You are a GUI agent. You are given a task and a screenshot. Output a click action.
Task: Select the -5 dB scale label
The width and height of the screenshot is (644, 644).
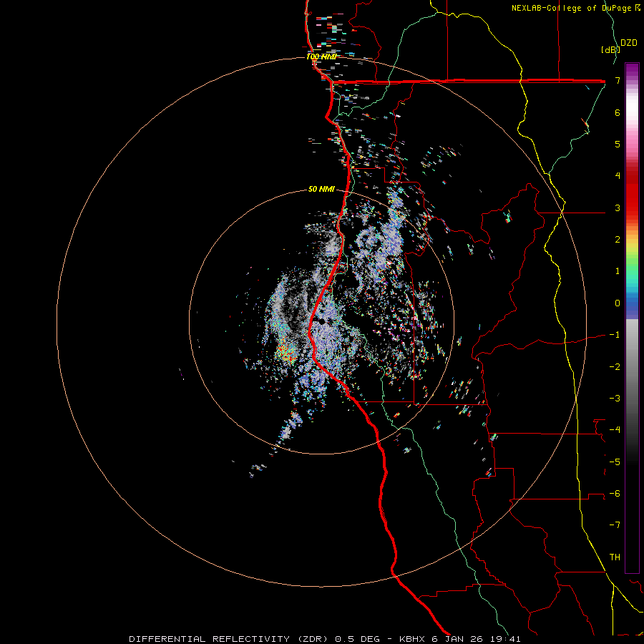615,462
